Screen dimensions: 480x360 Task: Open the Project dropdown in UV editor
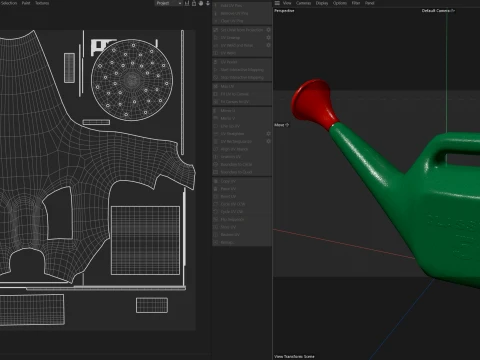(x=168, y=3)
